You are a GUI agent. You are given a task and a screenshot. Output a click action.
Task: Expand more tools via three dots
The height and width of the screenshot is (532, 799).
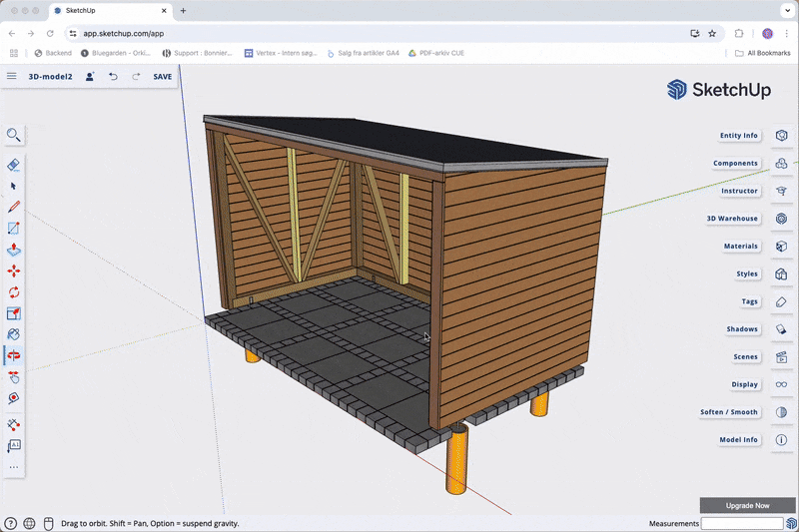(14, 467)
